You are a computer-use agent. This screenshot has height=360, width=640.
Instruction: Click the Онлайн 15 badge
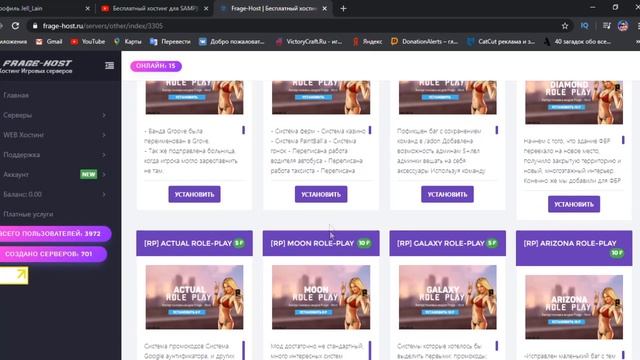[156, 66]
